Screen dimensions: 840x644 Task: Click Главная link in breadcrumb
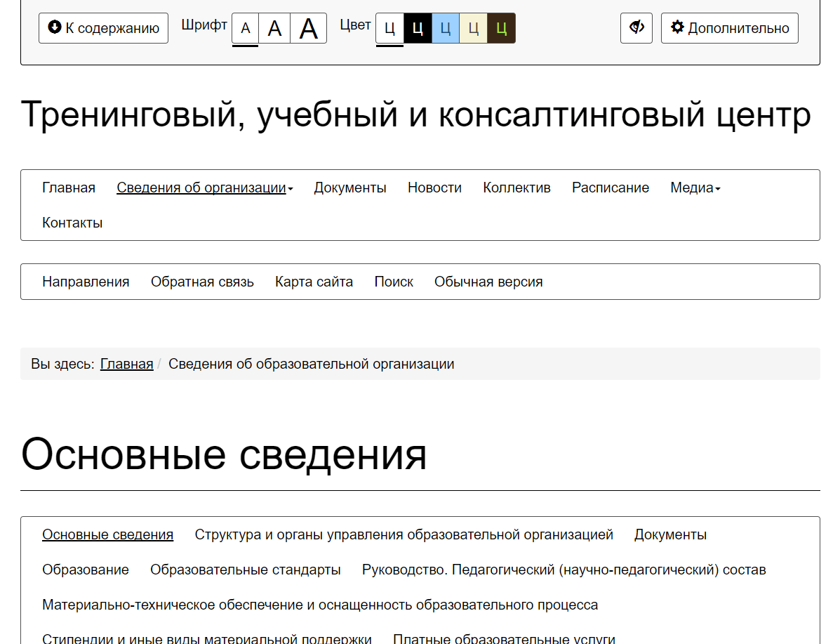[x=126, y=364]
